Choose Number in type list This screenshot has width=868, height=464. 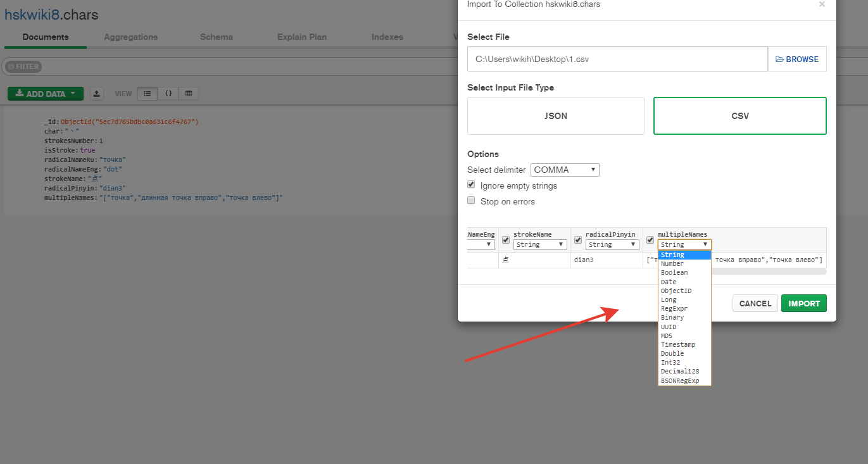tap(684, 263)
